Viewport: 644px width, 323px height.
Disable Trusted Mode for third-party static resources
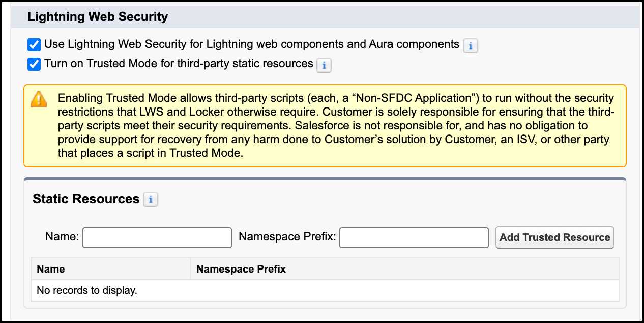[x=34, y=65]
